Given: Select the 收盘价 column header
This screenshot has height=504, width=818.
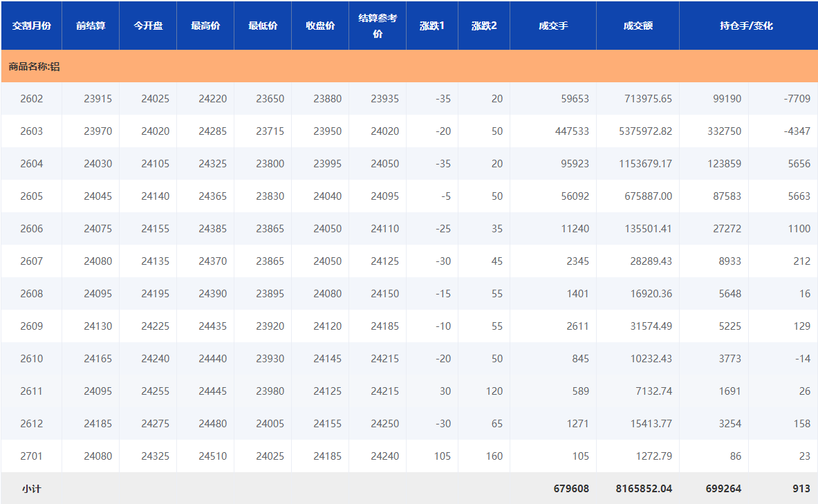Looking at the screenshot, I should [320, 26].
